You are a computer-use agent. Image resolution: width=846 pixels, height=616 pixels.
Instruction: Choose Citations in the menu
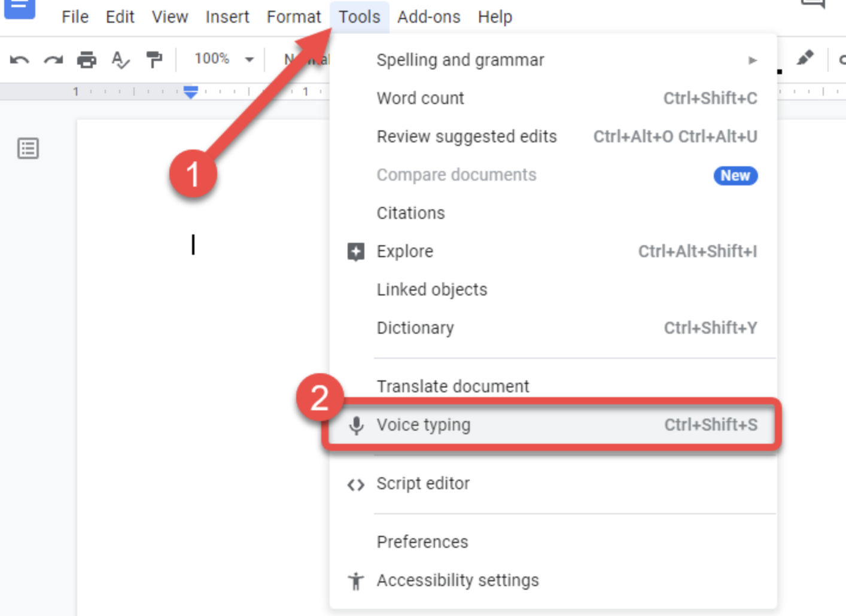[553, 213]
